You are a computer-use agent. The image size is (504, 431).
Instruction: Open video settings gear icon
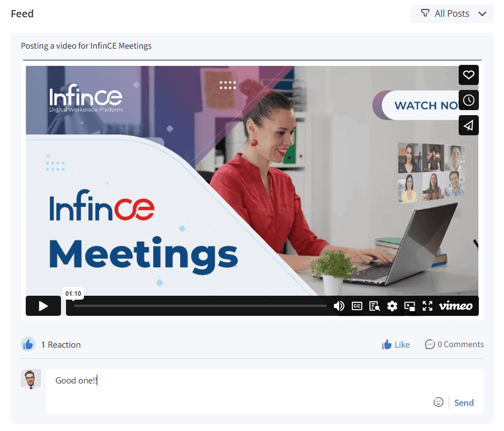392,306
